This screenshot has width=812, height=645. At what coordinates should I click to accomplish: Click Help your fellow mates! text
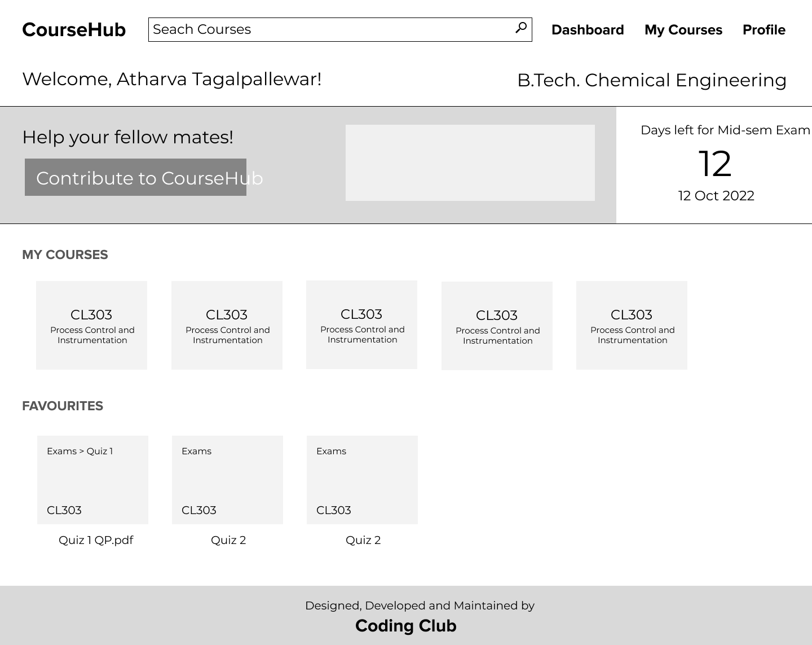[x=127, y=137]
